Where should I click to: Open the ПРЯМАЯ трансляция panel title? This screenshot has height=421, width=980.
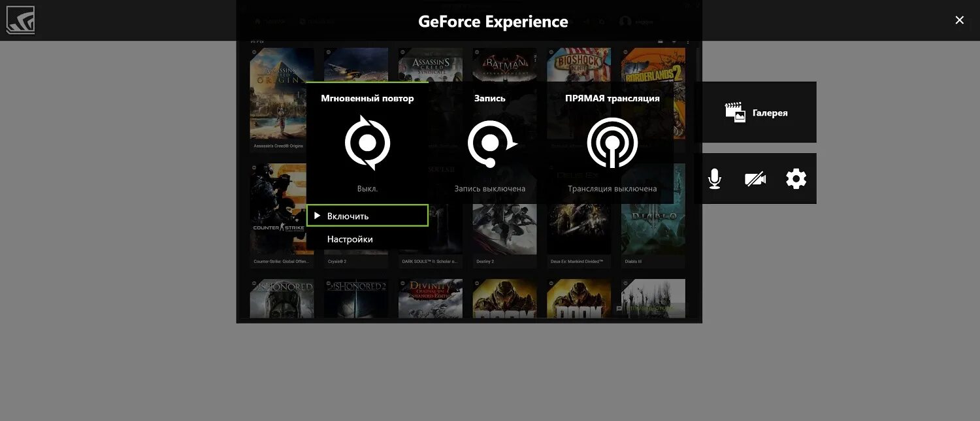pyautogui.click(x=612, y=99)
